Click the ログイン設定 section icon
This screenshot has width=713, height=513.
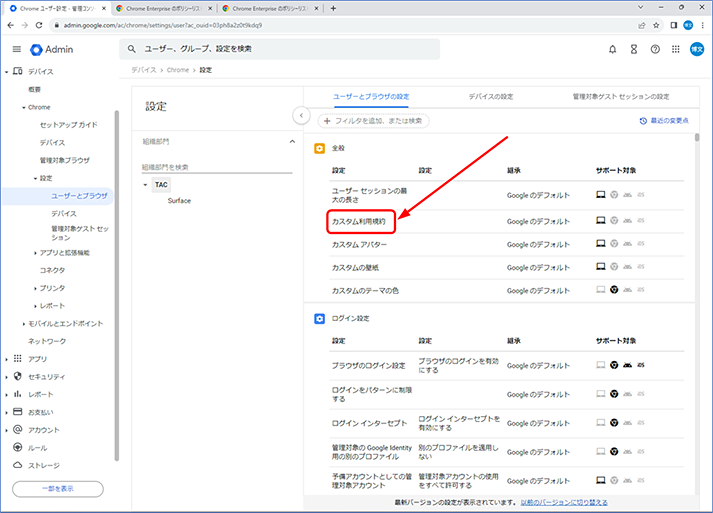(320, 319)
